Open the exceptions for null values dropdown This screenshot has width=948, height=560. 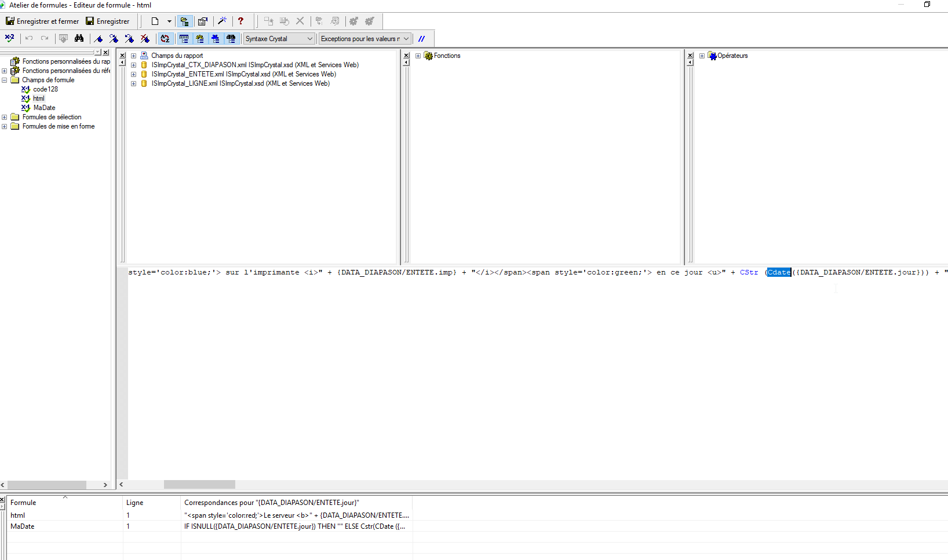point(406,38)
